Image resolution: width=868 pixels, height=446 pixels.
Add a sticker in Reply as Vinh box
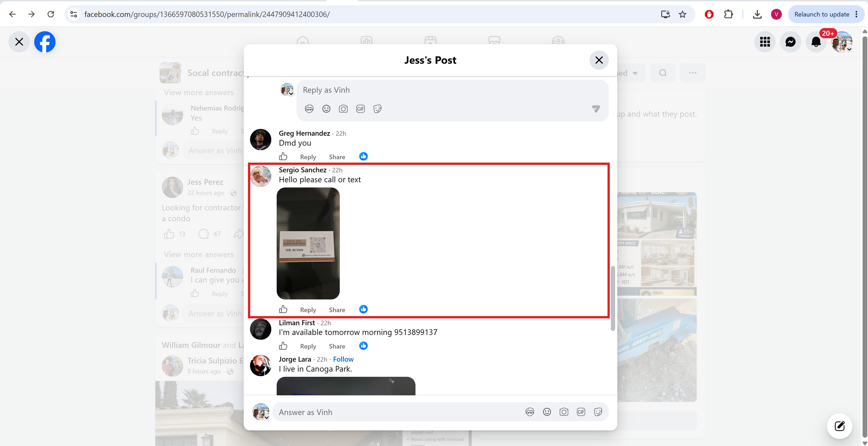point(377,109)
